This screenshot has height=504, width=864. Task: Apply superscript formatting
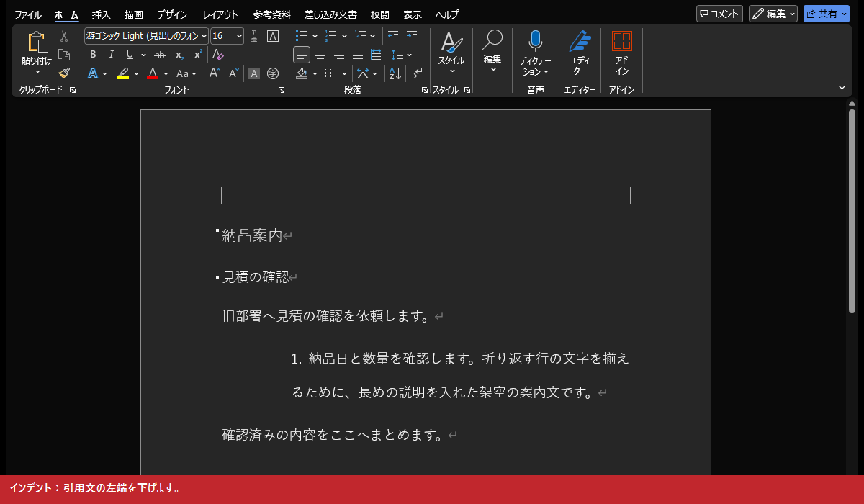(198, 55)
